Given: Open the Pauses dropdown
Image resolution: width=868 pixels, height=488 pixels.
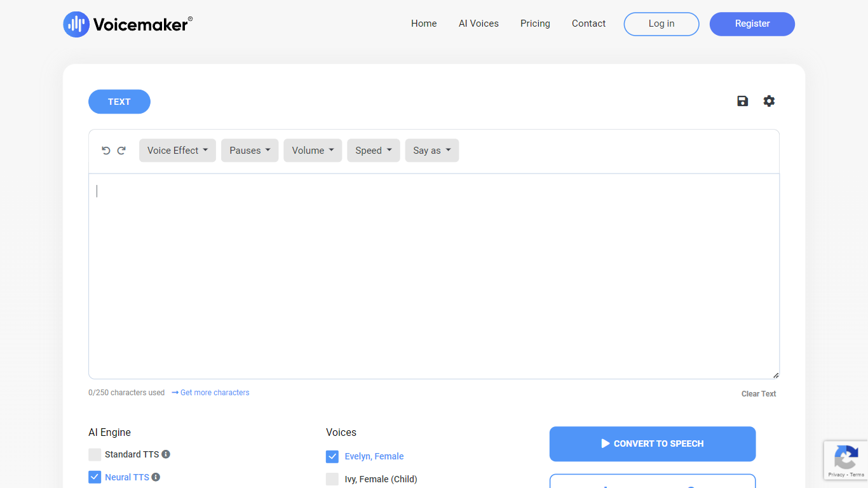Looking at the screenshot, I should [250, 151].
